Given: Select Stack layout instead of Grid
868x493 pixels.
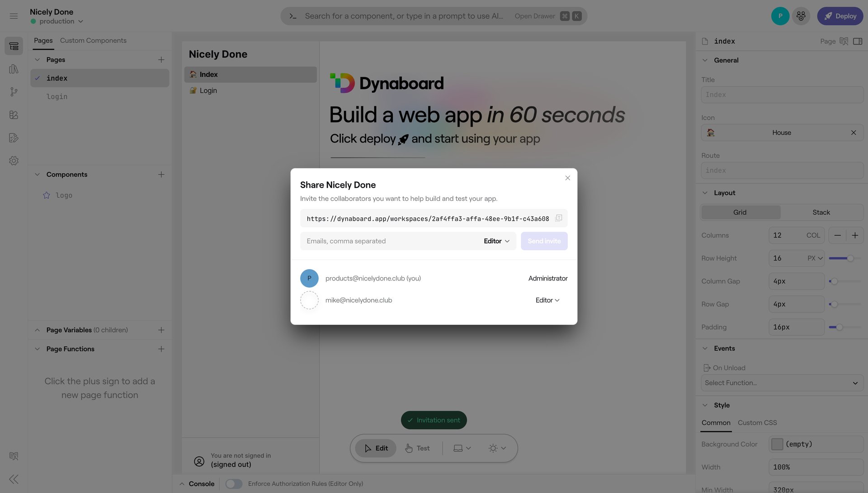Looking at the screenshot, I should tap(821, 212).
